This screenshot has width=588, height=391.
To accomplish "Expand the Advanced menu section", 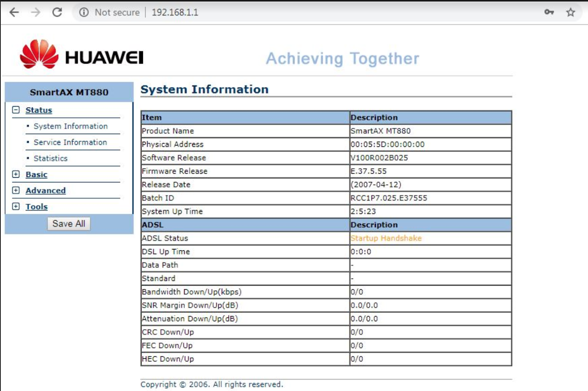I will coord(16,190).
